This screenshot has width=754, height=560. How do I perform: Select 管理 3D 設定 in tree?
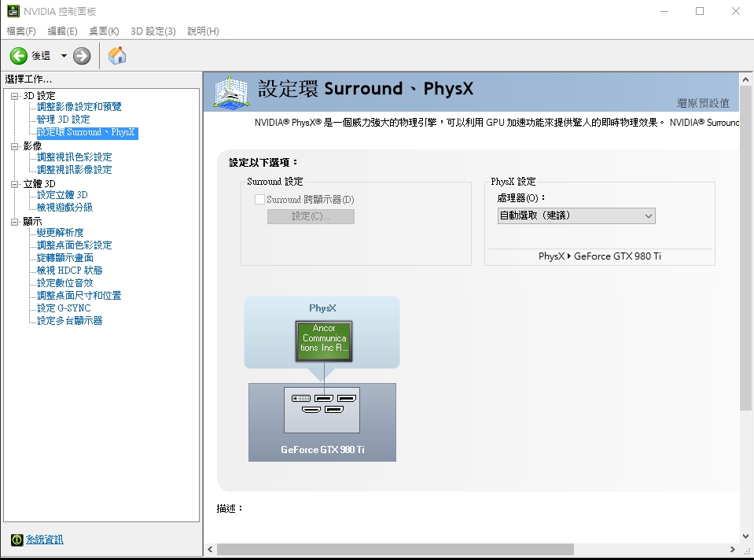click(63, 120)
